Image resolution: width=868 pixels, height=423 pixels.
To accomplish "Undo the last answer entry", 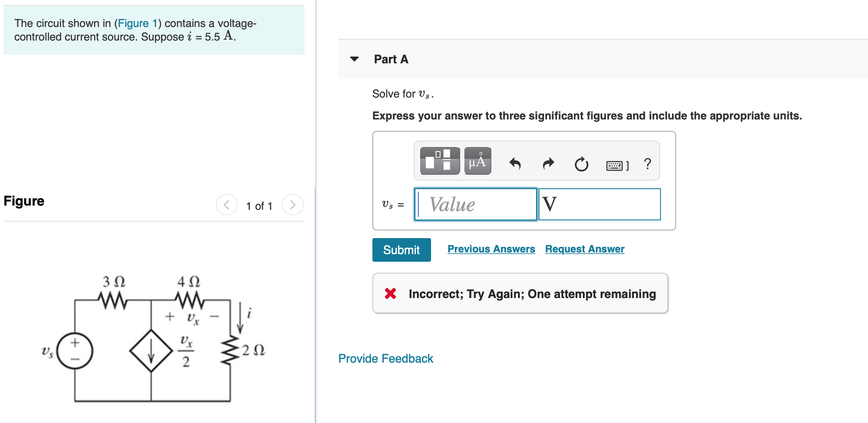I will [x=515, y=164].
